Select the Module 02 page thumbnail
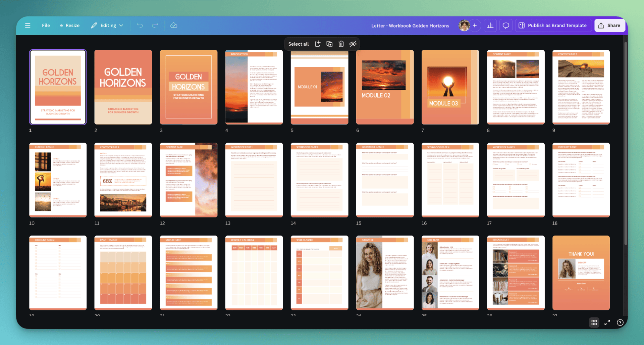This screenshot has height=345, width=644. click(x=385, y=87)
